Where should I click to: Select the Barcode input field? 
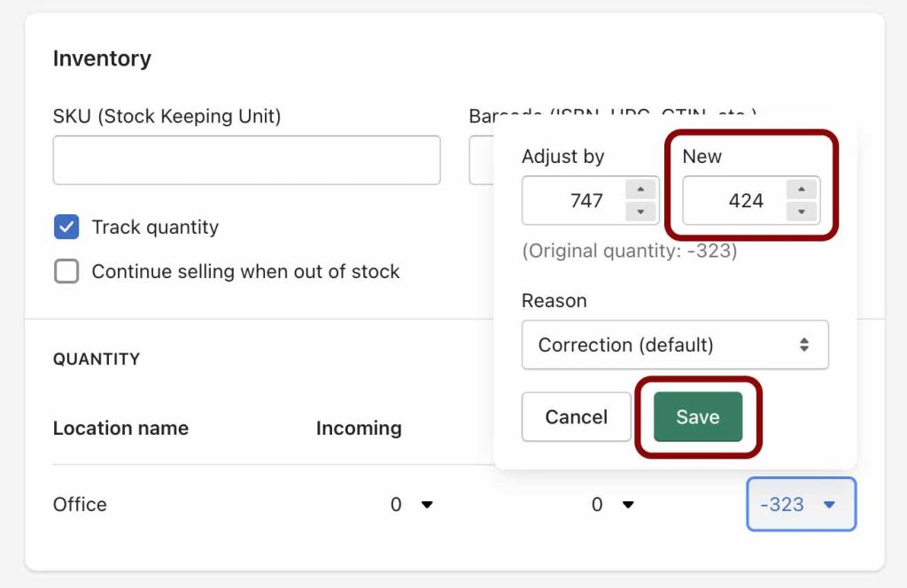point(481,160)
